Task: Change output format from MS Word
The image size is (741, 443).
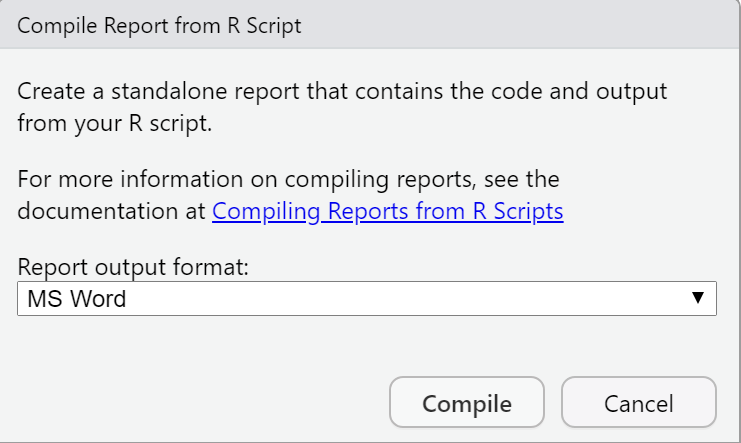Action: [x=367, y=298]
